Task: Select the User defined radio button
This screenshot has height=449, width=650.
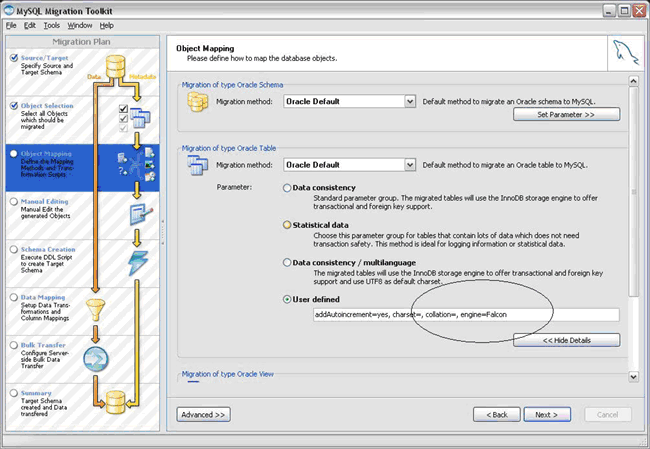Action: [287, 299]
